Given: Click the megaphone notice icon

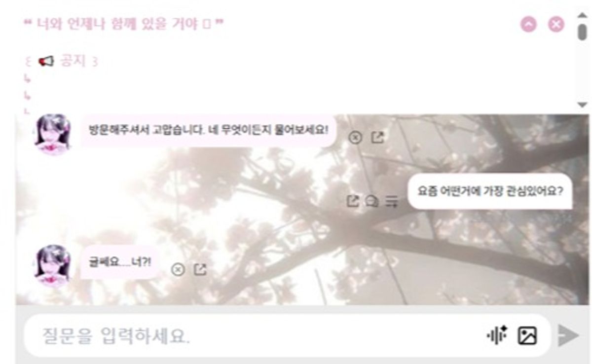Looking at the screenshot, I should (46, 62).
